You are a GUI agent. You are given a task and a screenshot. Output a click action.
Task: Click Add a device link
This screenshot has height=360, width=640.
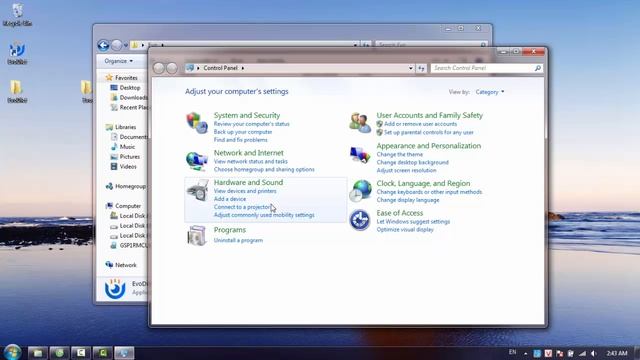click(x=230, y=199)
